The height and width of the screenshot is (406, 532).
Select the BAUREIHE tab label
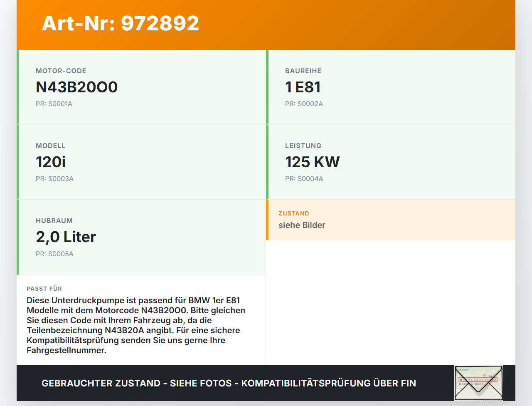[x=303, y=71]
